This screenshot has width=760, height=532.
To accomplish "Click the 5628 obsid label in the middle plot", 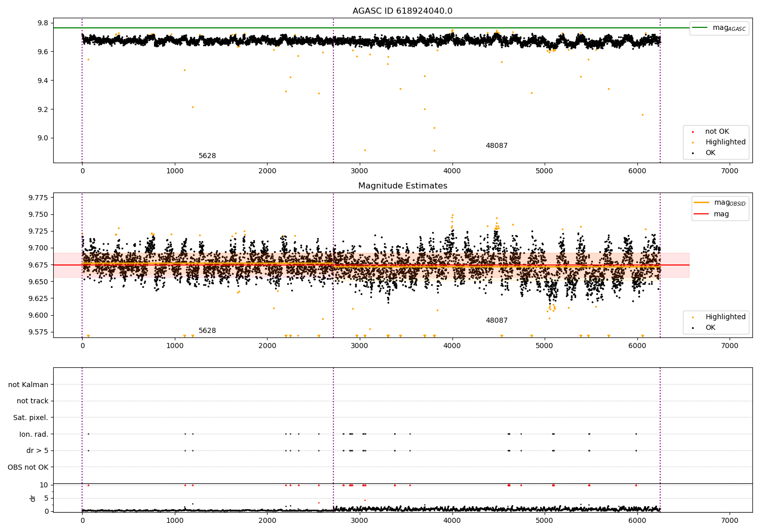I will [207, 331].
